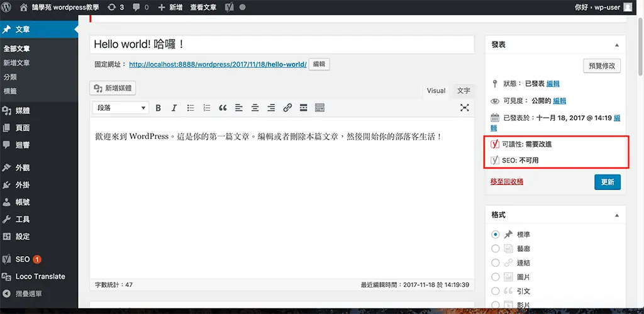Click the 你好，wp-user account greeting

pyautogui.click(x=599, y=7)
